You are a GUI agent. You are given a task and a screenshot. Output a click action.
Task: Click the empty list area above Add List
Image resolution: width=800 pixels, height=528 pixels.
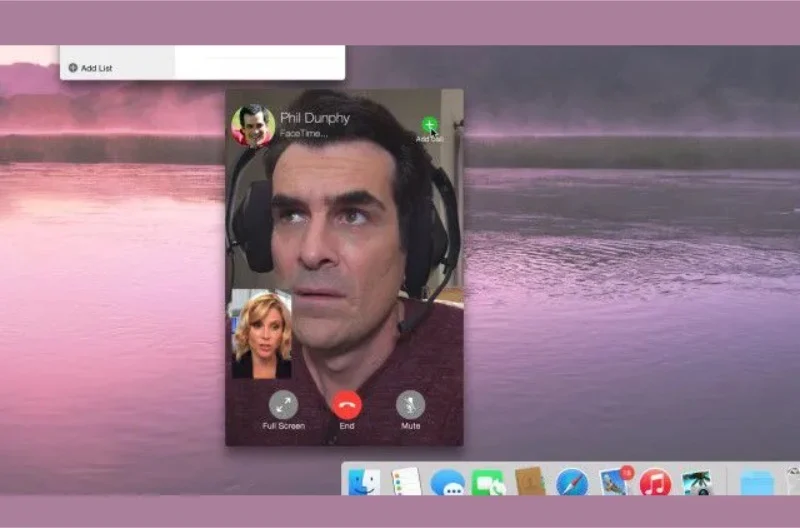pyautogui.click(x=117, y=51)
